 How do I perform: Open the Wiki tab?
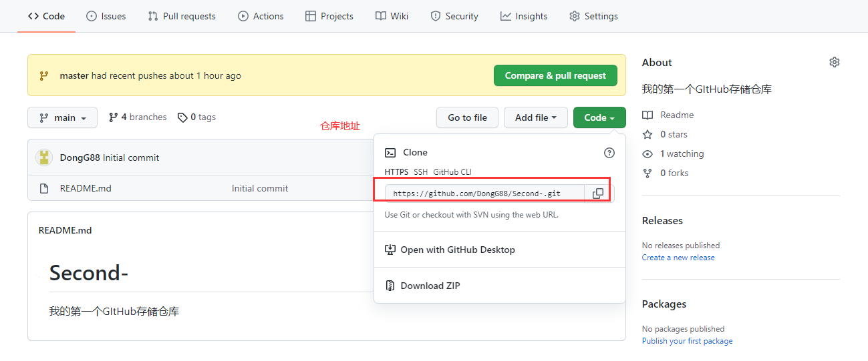pyautogui.click(x=392, y=16)
